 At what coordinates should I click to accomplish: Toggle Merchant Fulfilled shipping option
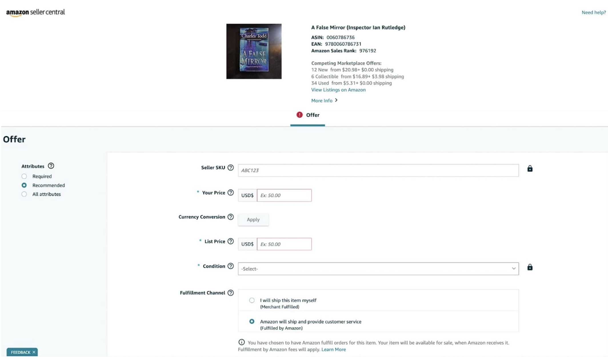click(251, 300)
